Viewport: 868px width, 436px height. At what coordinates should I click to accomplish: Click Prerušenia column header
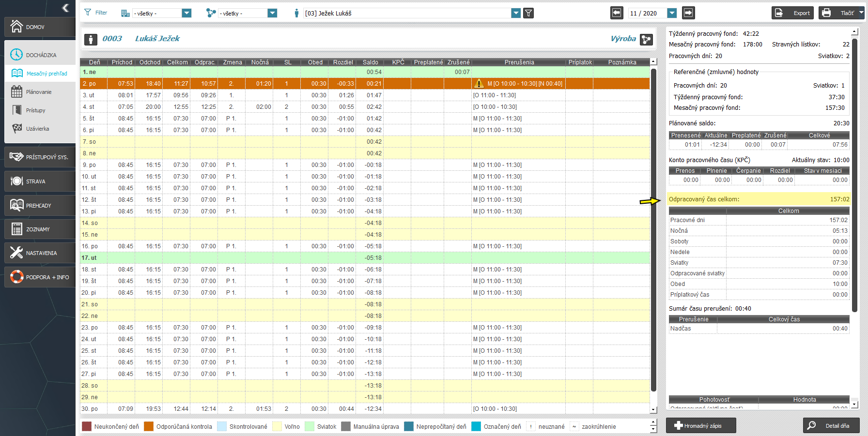point(519,62)
